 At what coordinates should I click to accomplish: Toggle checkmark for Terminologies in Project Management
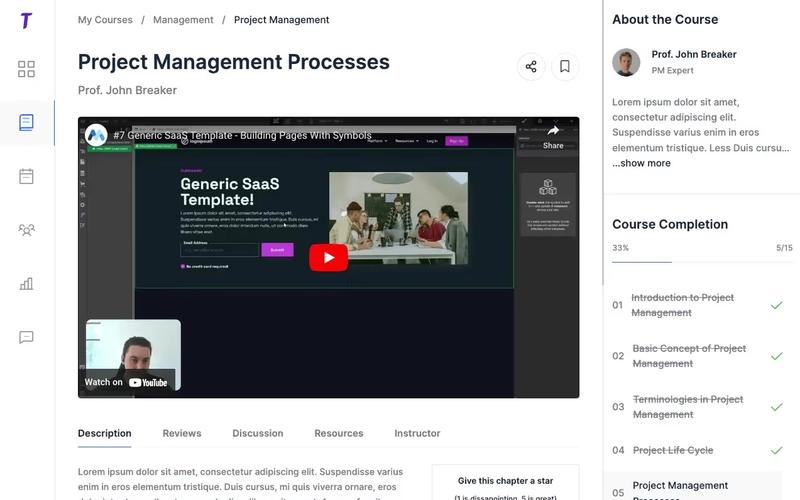pos(777,407)
